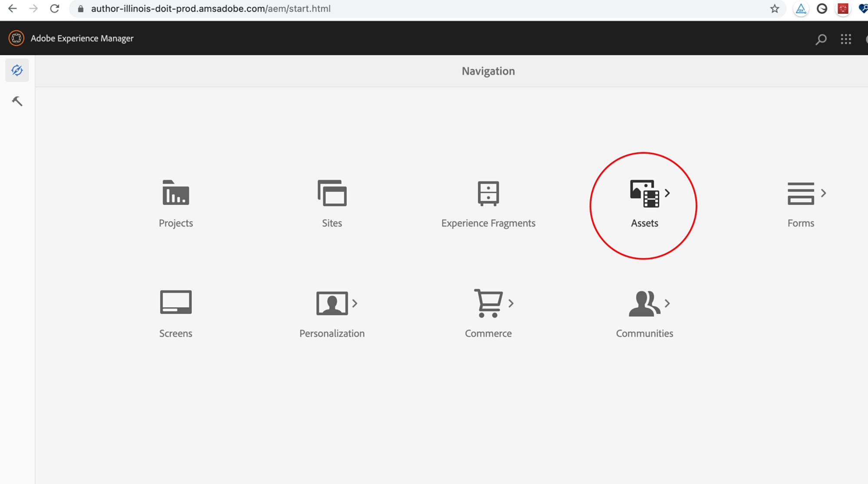
Task: Select the AEM tools pinned icon
Action: [17, 101]
